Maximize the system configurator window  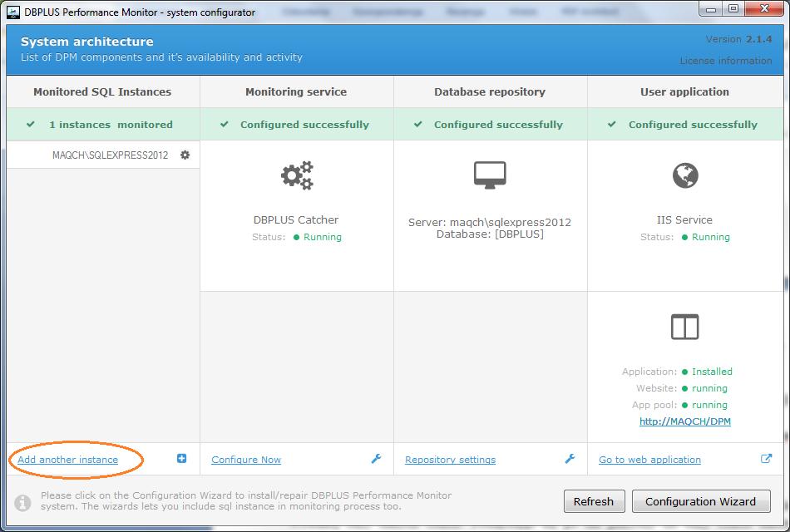(x=733, y=8)
